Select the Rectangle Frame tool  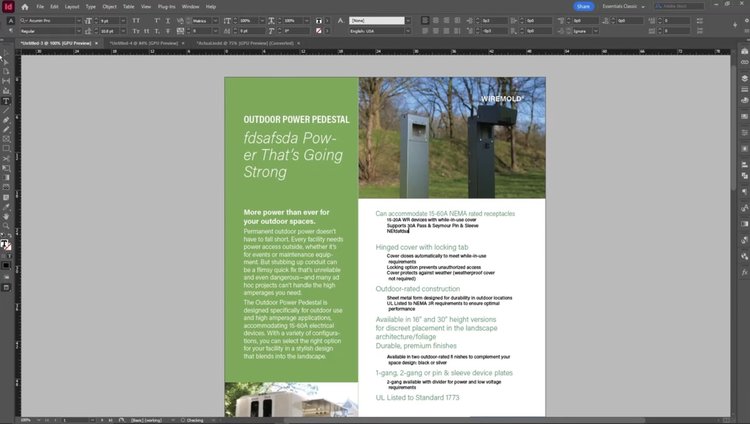(x=6, y=139)
